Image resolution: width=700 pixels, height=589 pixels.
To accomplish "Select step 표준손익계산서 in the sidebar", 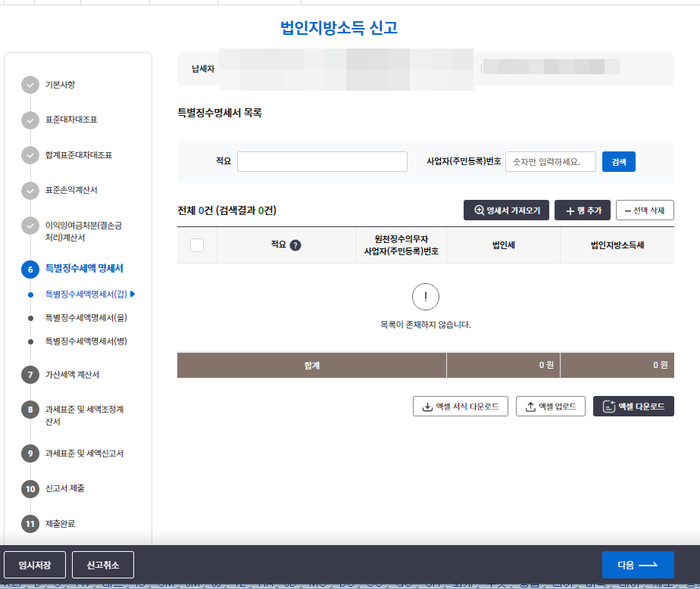I will pyautogui.click(x=72, y=191).
